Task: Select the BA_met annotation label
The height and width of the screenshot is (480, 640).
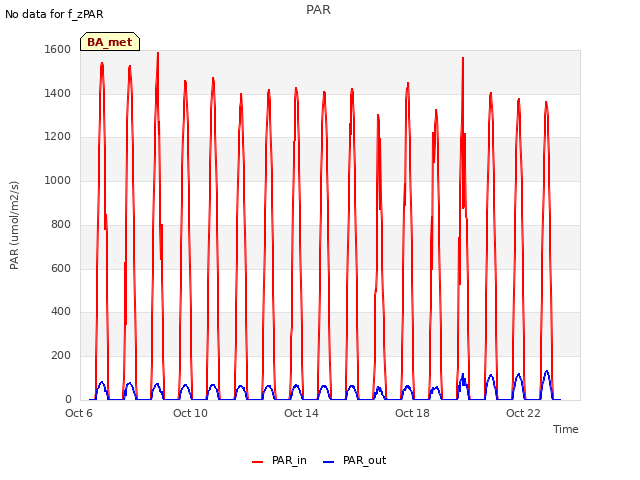Action: pyautogui.click(x=110, y=42)
